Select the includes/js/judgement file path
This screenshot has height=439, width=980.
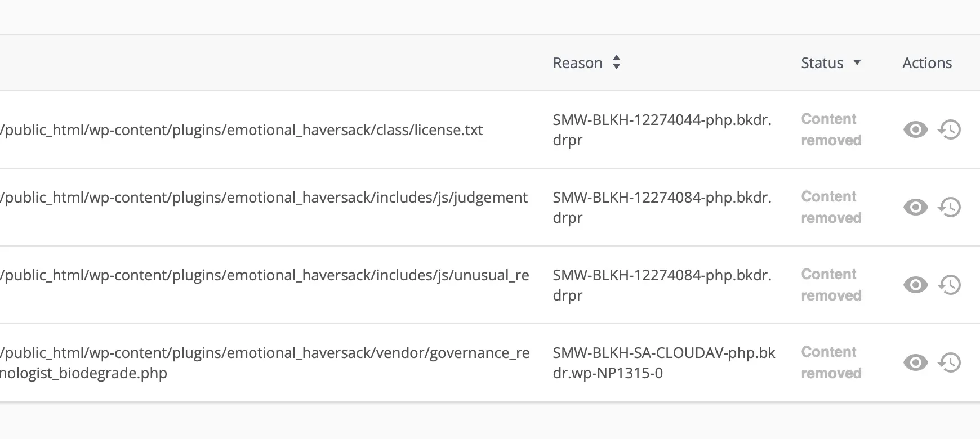tap(265, 198)
